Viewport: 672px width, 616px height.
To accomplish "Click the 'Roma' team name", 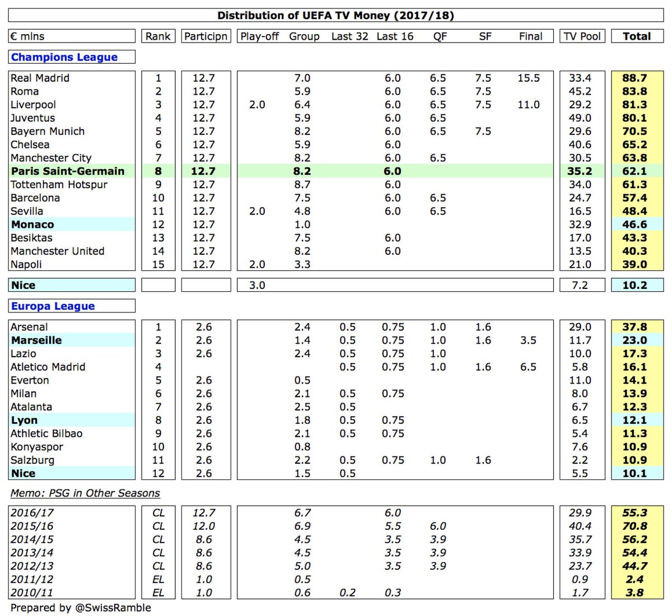I will tap(25, 91).
